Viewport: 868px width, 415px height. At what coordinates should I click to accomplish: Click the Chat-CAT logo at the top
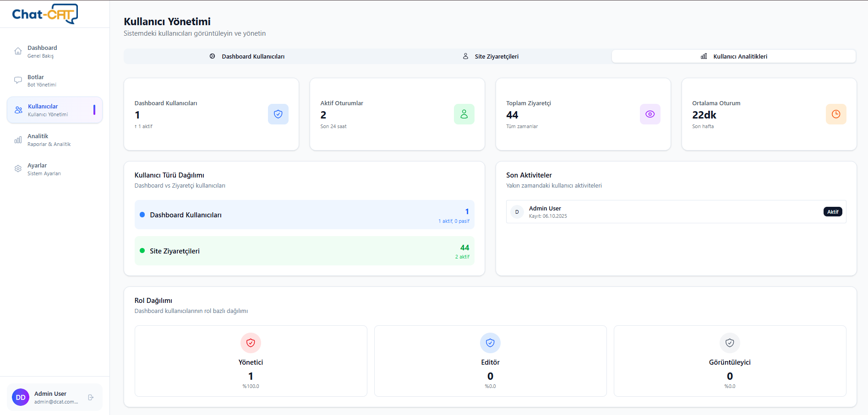(x=44, y=14)
